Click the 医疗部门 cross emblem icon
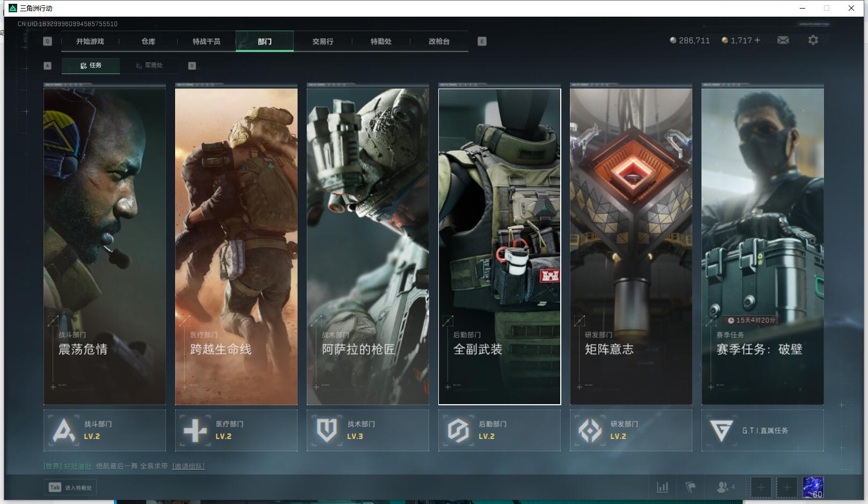This screenshot has height=504, width=868. point(195,430)
